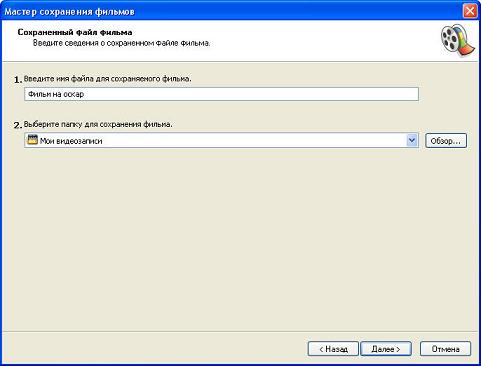Click the label Введите имя файла для сохраняемого фильма
Image resolution: width=481 pixels, height=366 pixels.
[108, 79]
